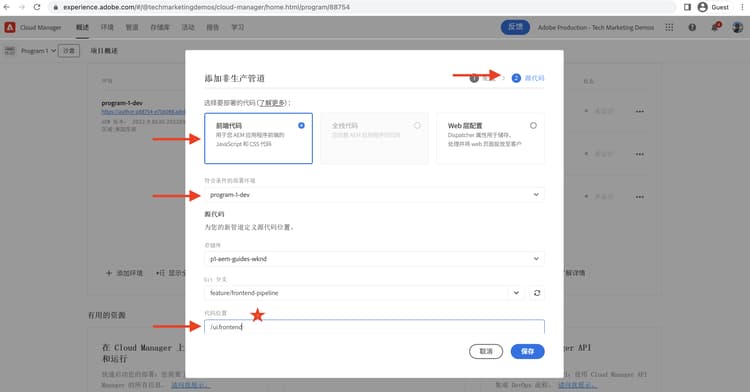Click the Program 1 program icon
The image size is (750, 392).
pyautogui.click(x=10, y=51)
